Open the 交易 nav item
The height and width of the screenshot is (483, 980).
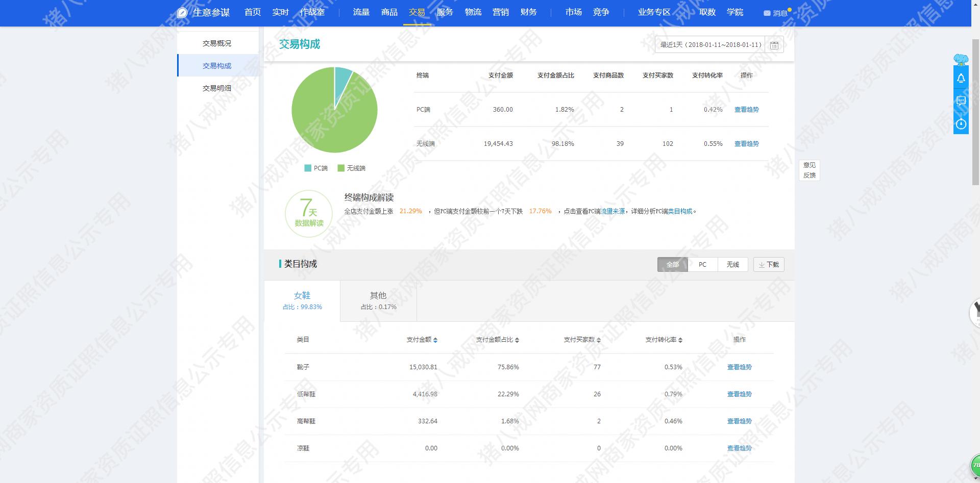(417, 12)
